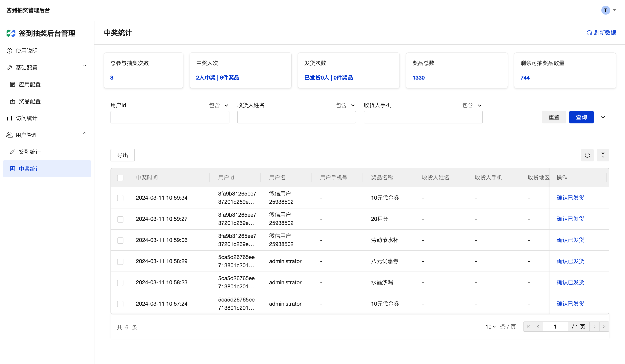Viewport: 625px width, 364px height.
Task: Click the table refresh icon button
Action: pyautogui.click(x=587, y=155)
